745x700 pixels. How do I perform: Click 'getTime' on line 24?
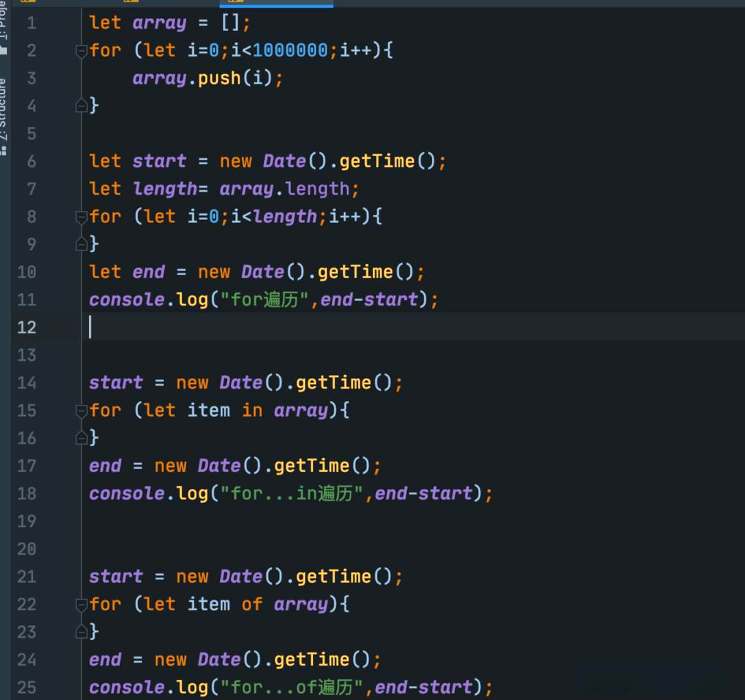pos(312,659)
